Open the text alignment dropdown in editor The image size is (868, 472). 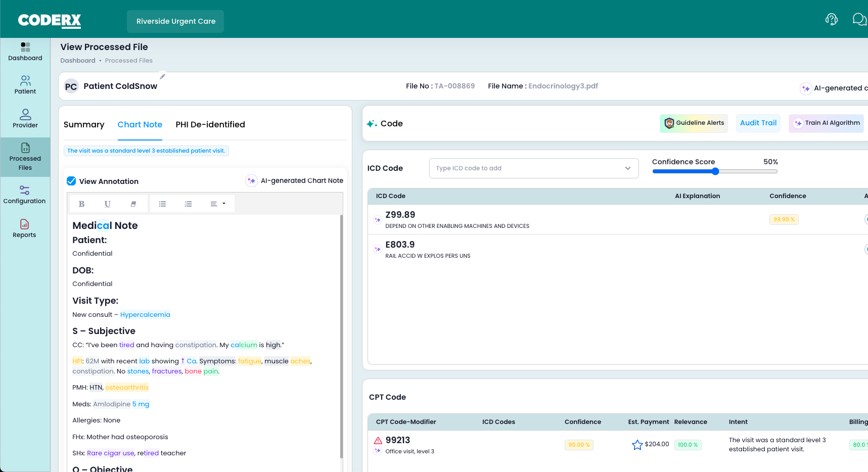pyautogui.click(x=218, y=204)
